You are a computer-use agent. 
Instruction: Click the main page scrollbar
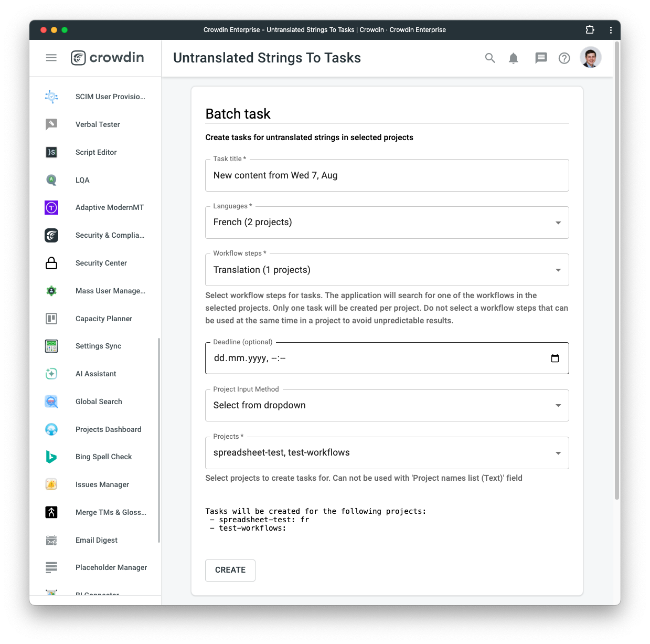(x=617, y=270)
